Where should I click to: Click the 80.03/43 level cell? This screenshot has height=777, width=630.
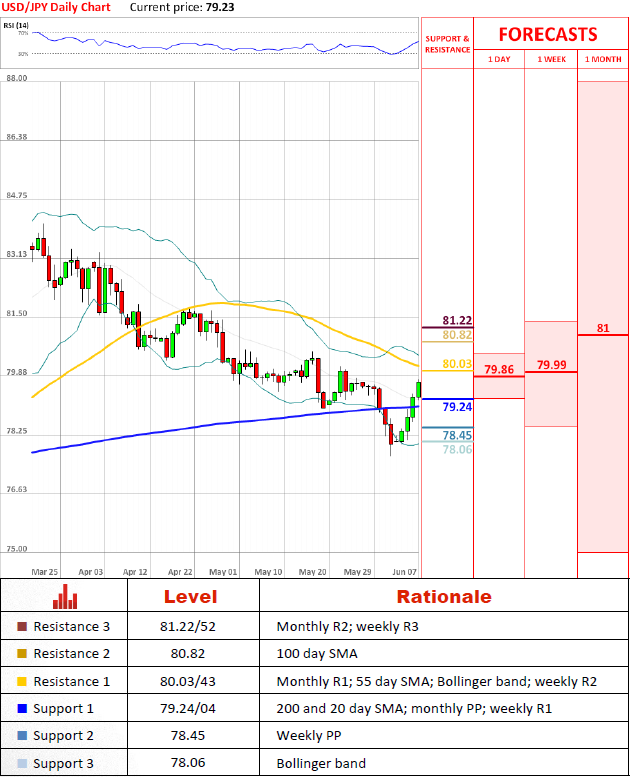pyautogui.click(x=188, y=682)
